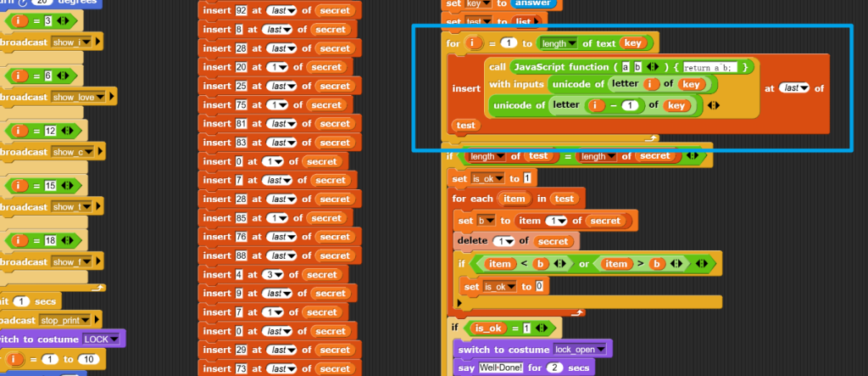The width and height of the screenshot is (868, 376).
Task: Click the Well-Done! text field
Action: coord(502,368)
